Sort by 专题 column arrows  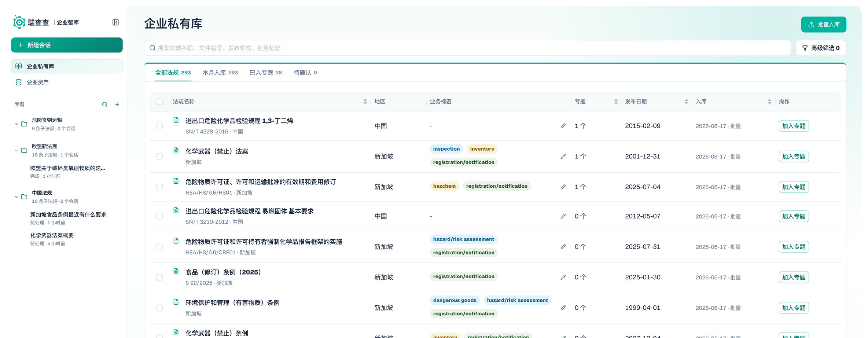point(616,102)
